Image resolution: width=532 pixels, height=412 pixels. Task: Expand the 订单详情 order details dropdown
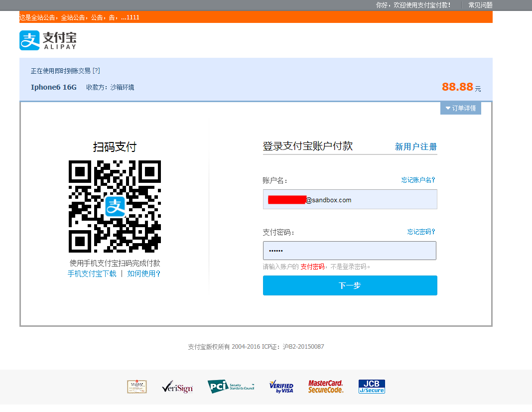pos(461,108)
